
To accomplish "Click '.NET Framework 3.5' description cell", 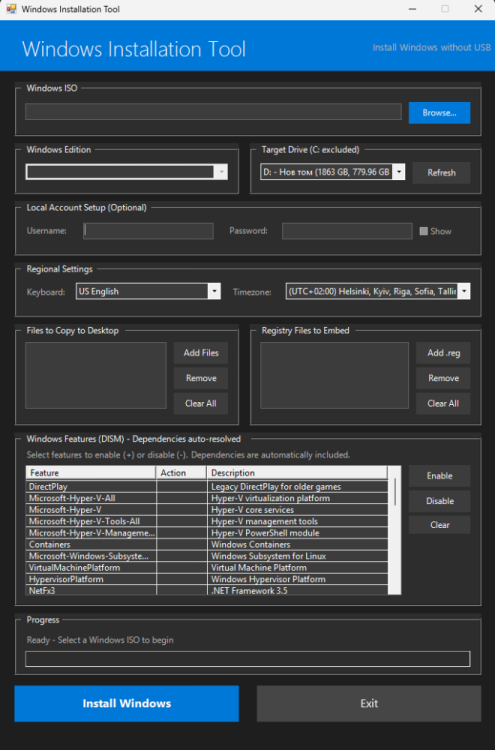I will 297,590.
